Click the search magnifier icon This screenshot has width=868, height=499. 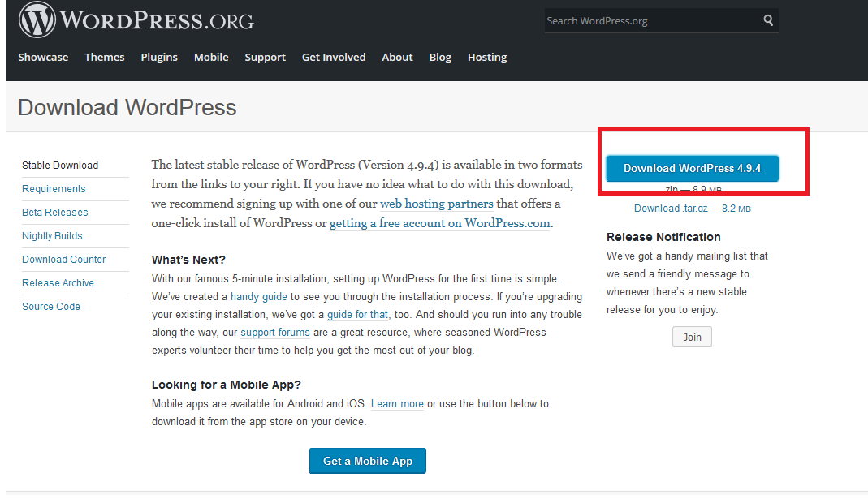coord(768,21)
